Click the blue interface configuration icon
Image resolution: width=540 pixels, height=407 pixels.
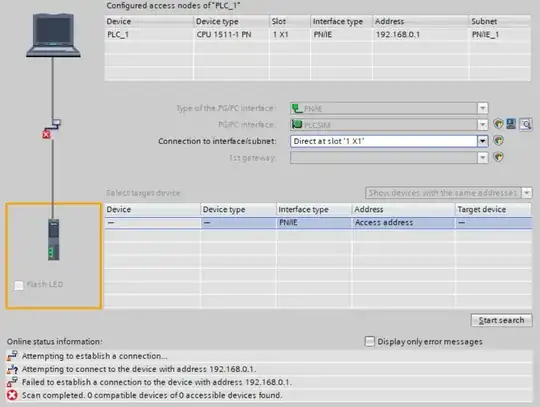point(511,124)
